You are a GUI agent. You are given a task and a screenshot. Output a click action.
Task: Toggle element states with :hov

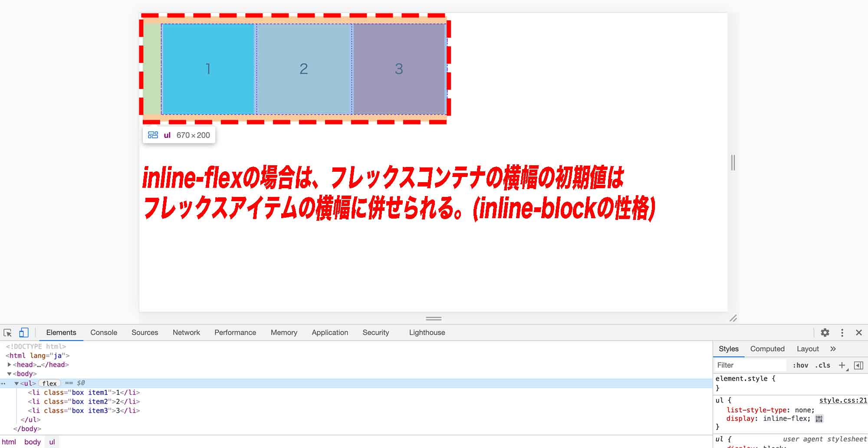point(801,365)
